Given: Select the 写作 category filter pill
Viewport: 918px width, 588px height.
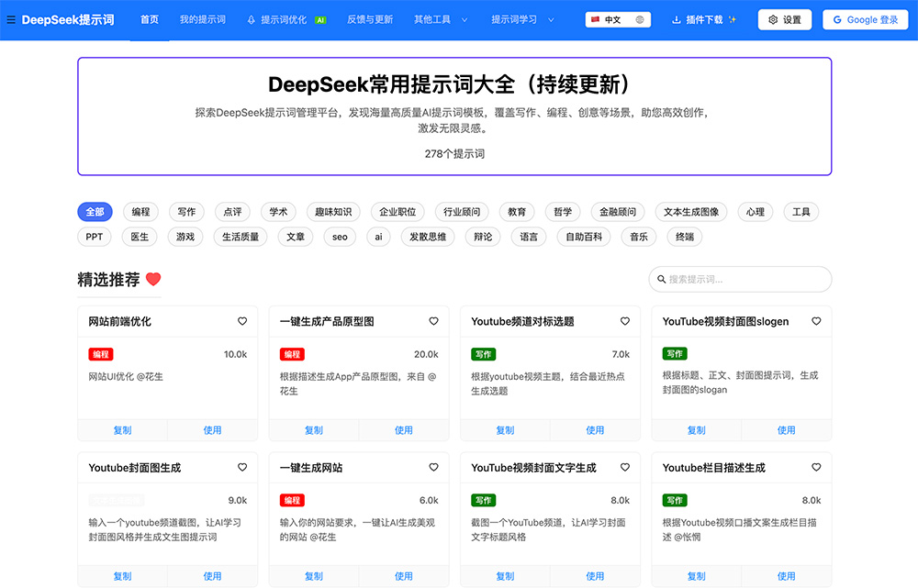Looking at the screenshot, I should (x=186, y=212).
